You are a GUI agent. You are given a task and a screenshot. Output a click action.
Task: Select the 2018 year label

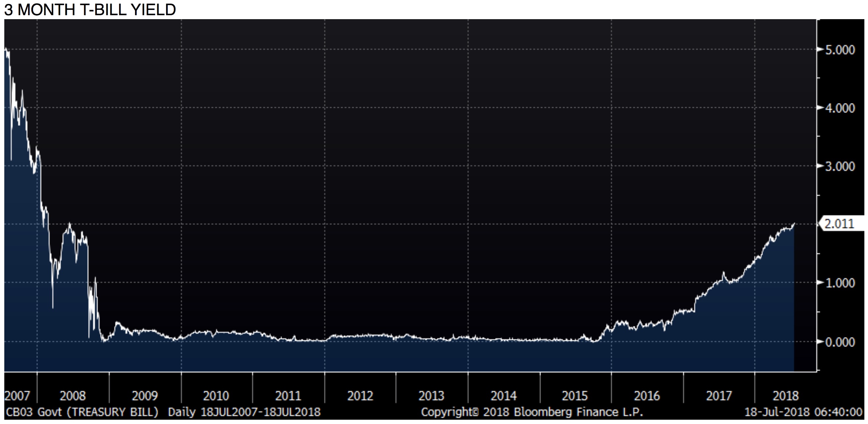coord(785,396)
